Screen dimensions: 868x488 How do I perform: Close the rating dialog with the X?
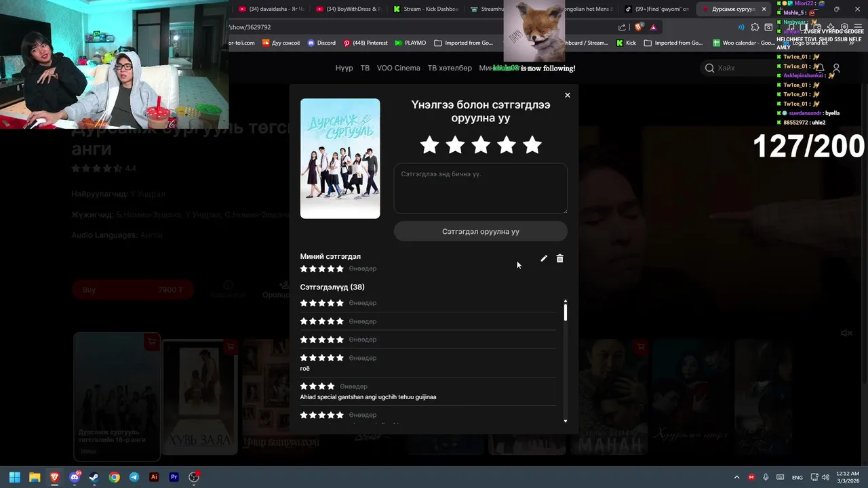pos(568,95)
